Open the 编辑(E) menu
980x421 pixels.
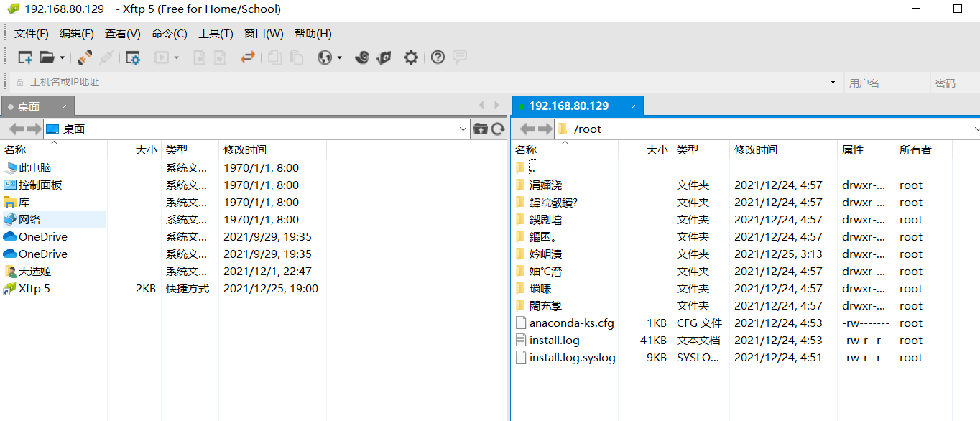(x=77, y=34)
